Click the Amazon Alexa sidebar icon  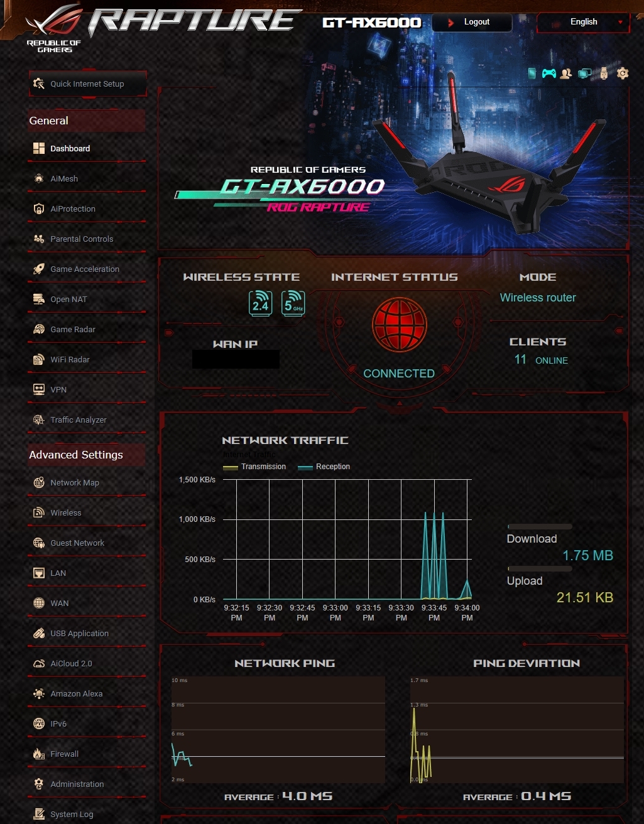click(x=39, y=693)
